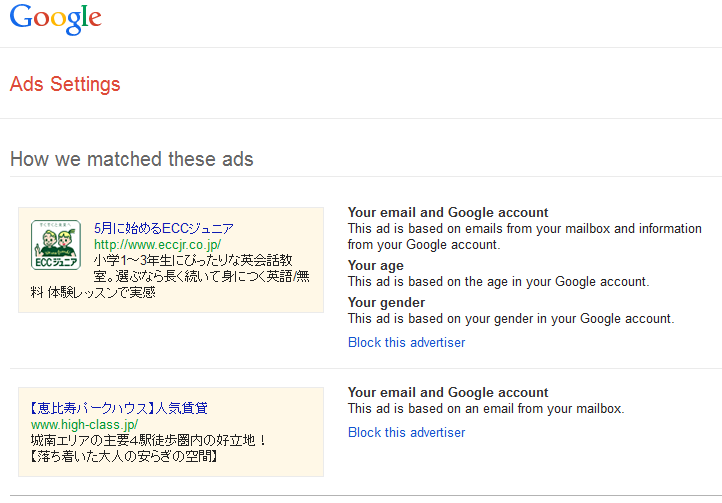The height and width of the screenshot is (503, 722).
Task: Open the 5月に始めるECCジュニア ad title link
Action: point(164,228)
